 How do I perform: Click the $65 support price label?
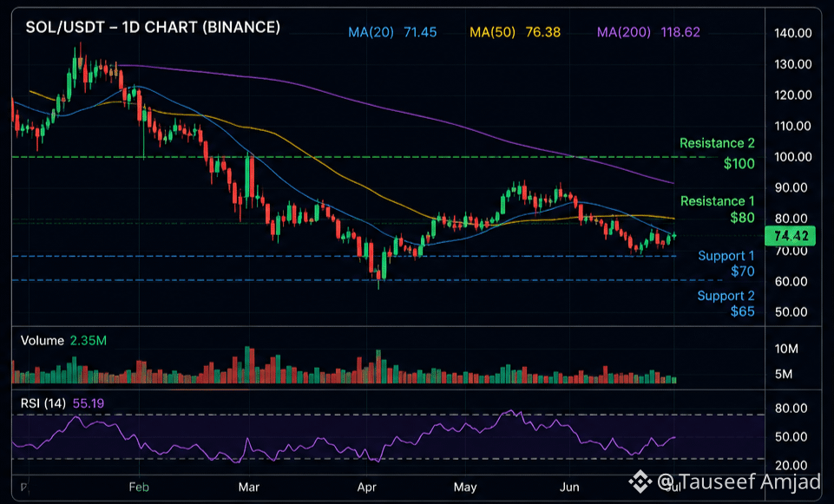coord(743,311)
